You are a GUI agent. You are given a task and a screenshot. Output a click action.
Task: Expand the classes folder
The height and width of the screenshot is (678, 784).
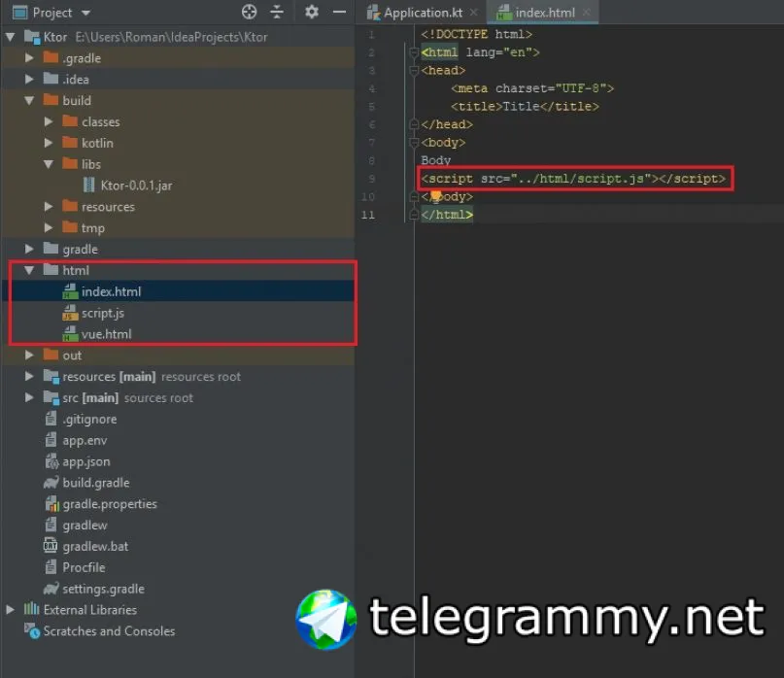pyautogui.click(x=49, y=121)
